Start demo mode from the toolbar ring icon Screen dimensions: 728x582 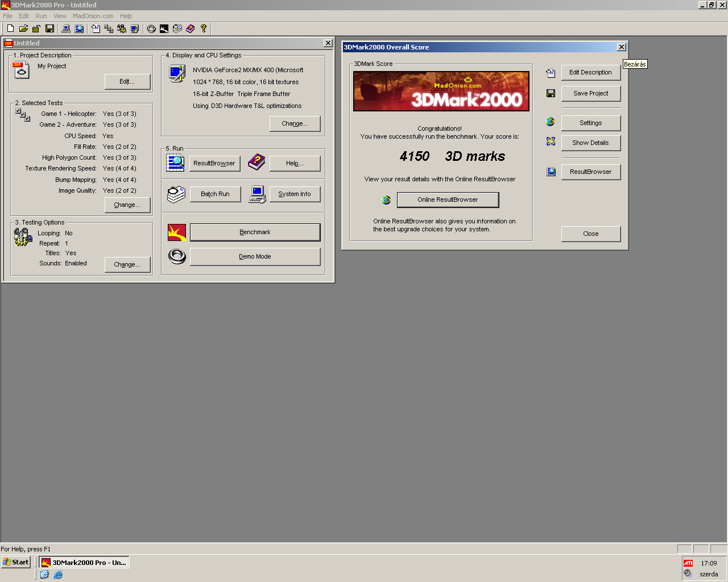151,28
